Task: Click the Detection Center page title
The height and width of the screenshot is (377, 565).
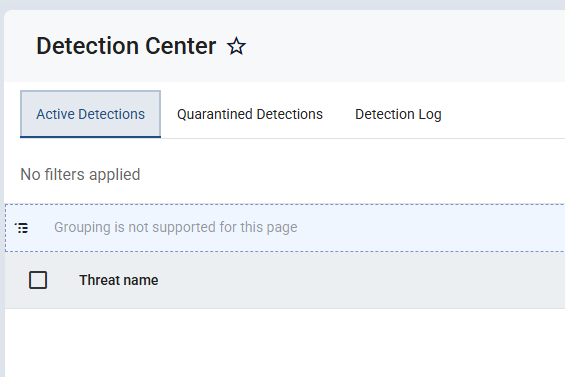Action: [x=126, y=46]
